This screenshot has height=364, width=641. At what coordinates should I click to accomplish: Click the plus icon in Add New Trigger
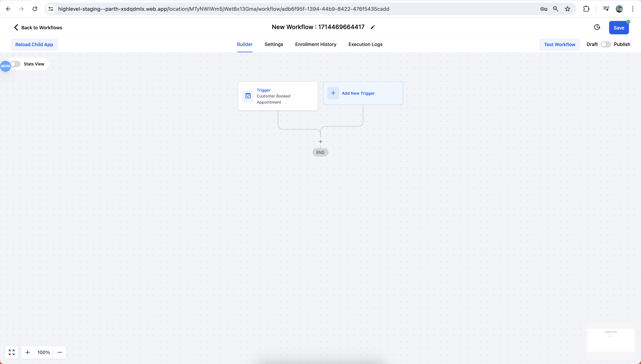[333, 93]
